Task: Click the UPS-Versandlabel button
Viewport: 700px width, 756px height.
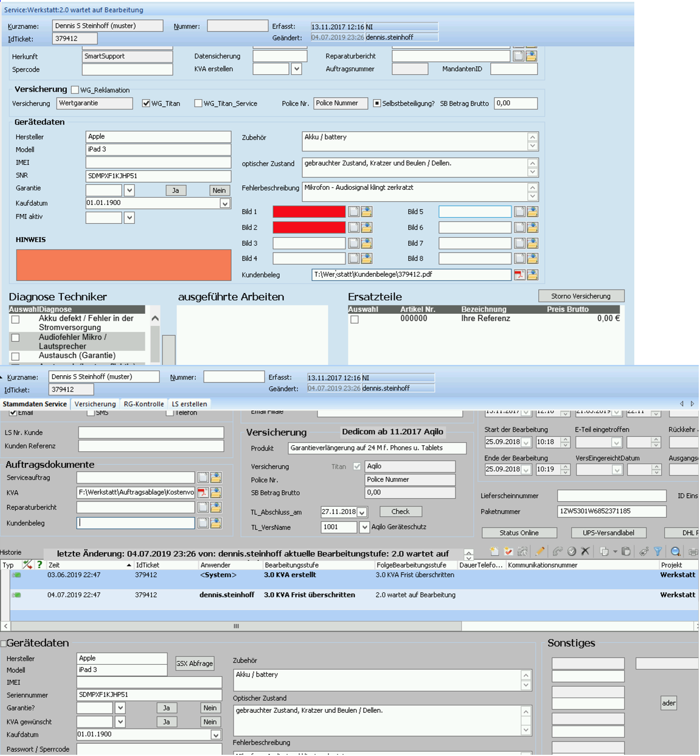Action: pos(608,533)
